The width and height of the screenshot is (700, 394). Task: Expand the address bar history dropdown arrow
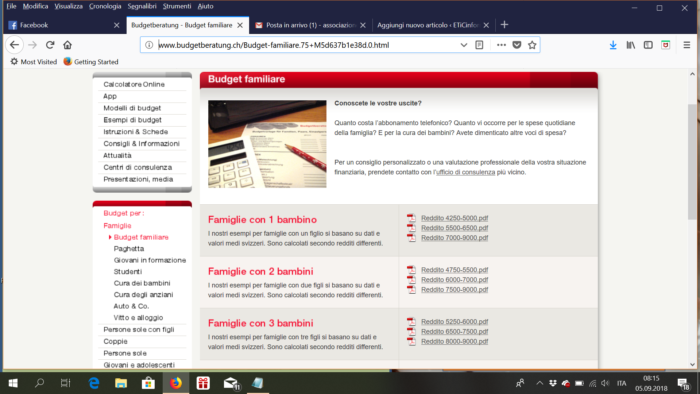click(463, 45)
